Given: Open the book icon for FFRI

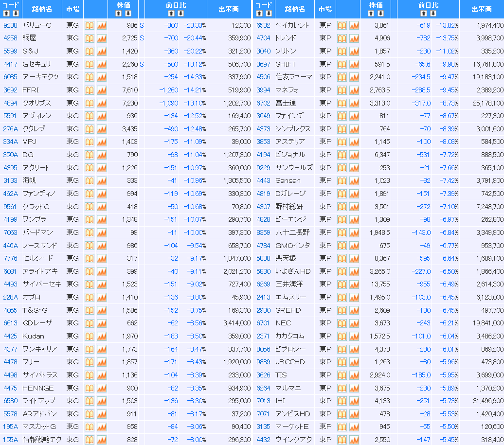Looking at the screenshot, I should (x=90, y=90).
